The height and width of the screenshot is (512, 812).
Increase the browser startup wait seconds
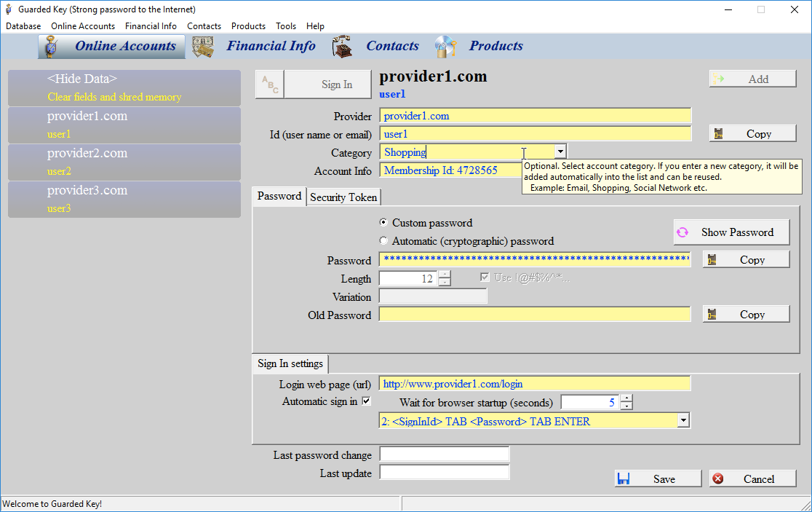(626, 398)
